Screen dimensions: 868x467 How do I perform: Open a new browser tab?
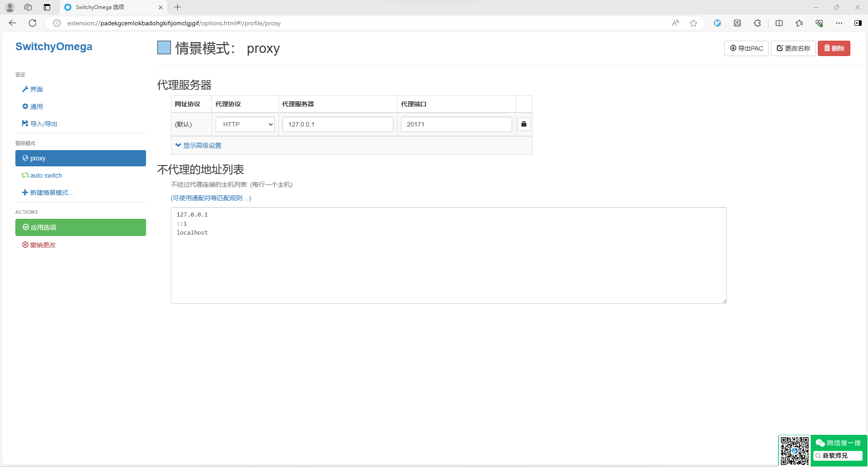click(178, 7)
